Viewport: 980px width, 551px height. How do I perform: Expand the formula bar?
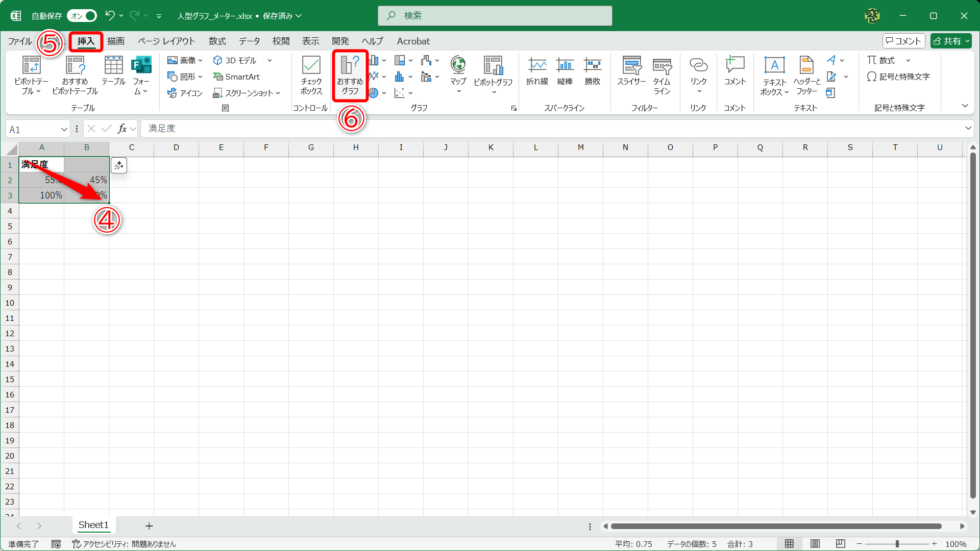pos(968,128)
